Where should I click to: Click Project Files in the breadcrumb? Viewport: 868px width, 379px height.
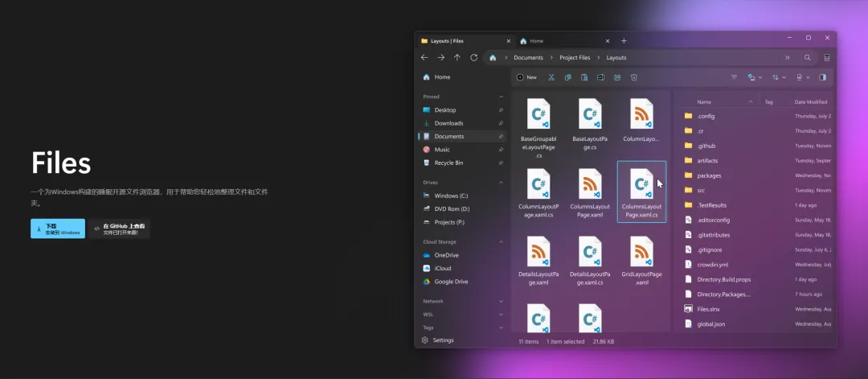(x=575, y=58)
